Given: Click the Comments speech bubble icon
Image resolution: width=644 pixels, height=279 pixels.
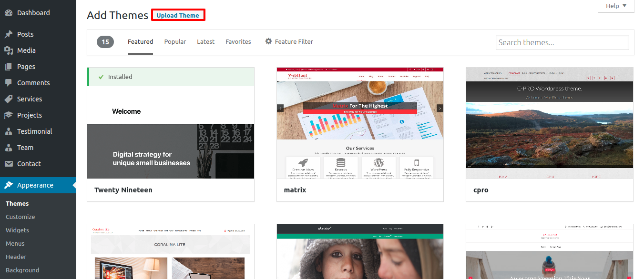Looking at the screenshot, I should click(x=9, y=83).
